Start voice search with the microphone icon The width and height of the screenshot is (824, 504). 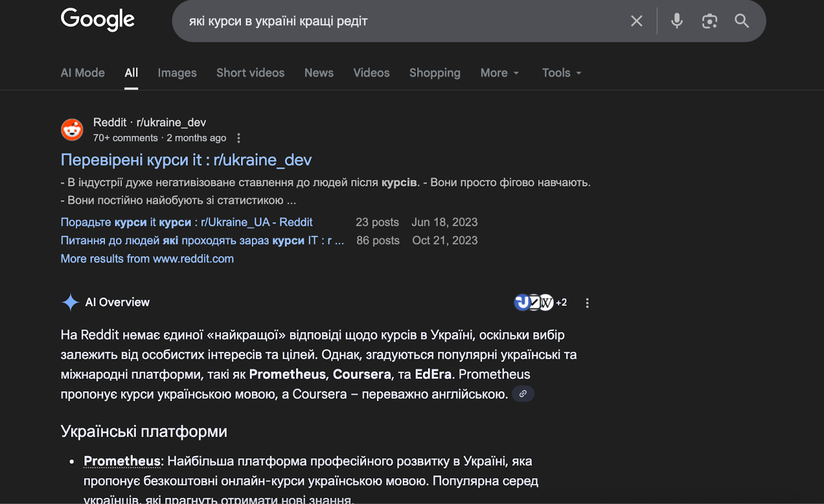pos(677,21)
